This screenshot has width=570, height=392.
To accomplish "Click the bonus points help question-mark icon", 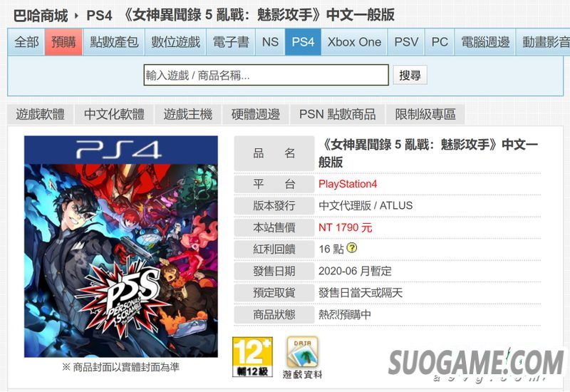I will 351,248.
